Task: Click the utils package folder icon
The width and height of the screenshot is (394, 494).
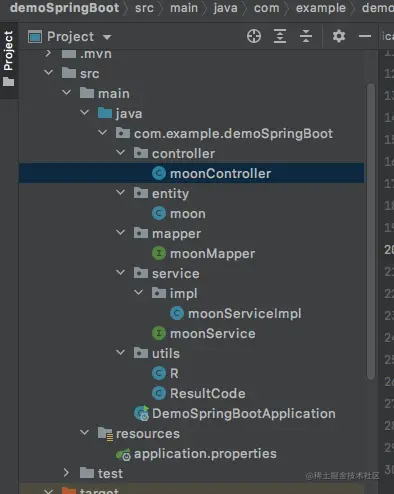Action: point(141,353)
